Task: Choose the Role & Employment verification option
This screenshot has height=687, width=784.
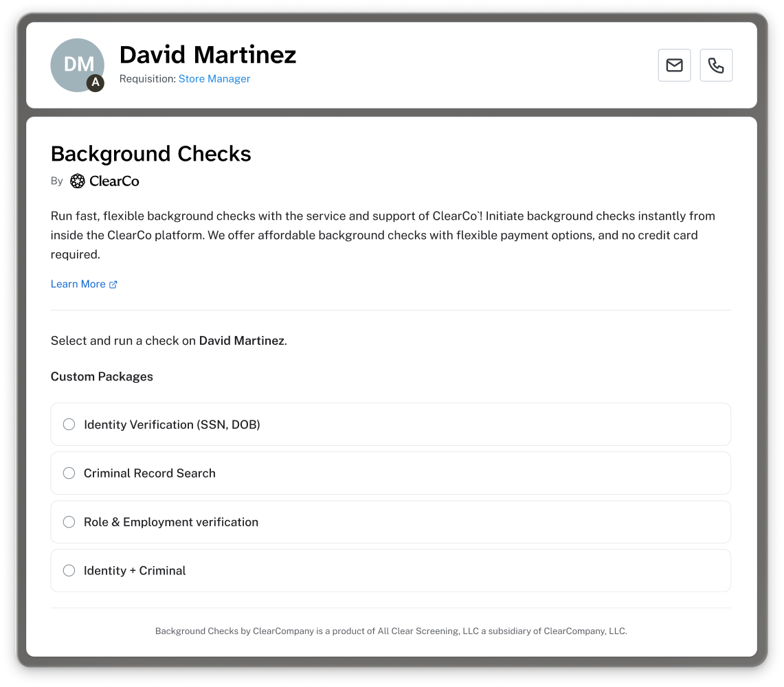Action: pos(69,521)
